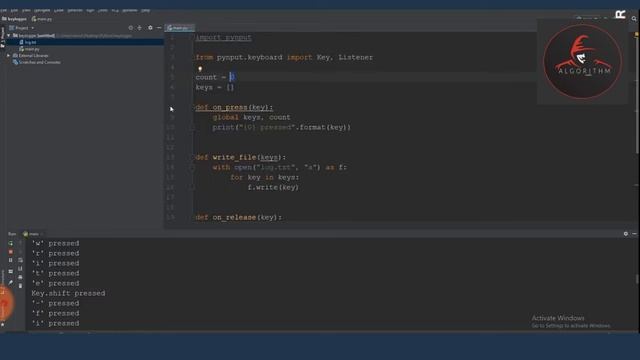
Task: Pause output in the Run panel
Action: (x=11, y=260)
